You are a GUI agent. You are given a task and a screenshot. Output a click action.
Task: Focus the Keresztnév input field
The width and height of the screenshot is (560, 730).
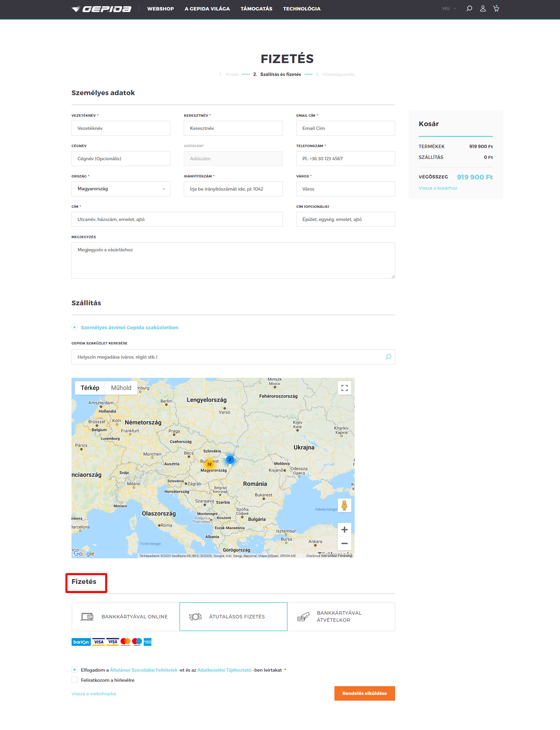tap(233, 128)
